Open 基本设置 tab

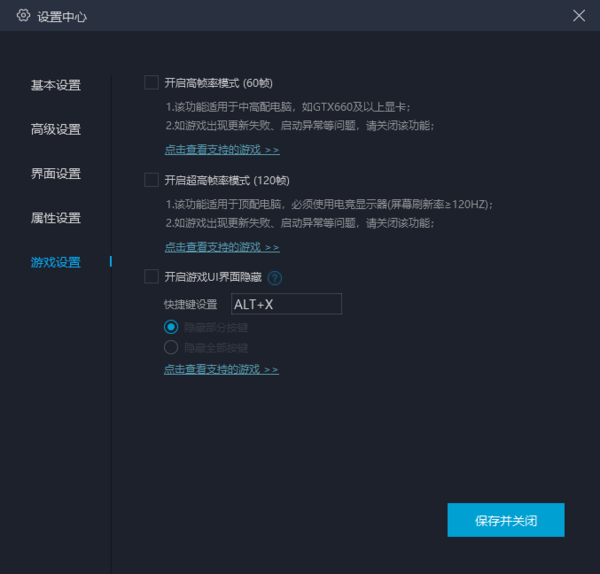56,85
